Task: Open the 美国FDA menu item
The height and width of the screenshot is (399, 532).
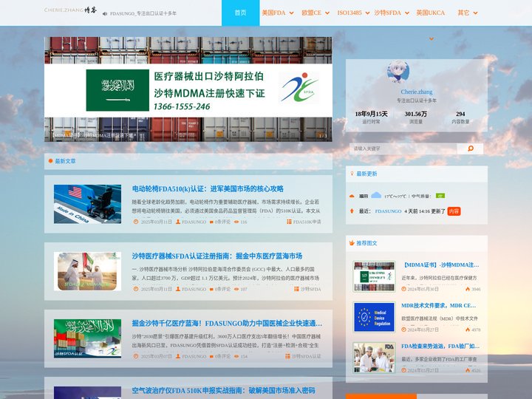Action: [273, 13]
